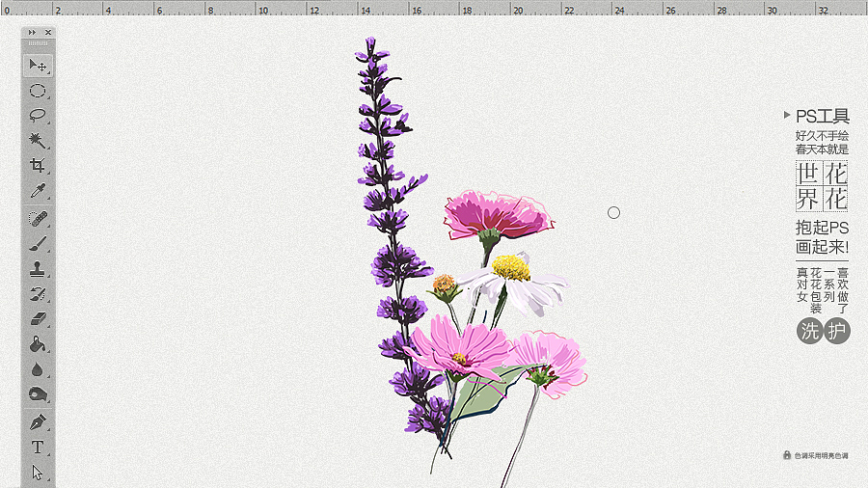Select the Eyedropper tool
Image resolution: width=868 pixels, height=488 pixels.
(x=38, y=190)
